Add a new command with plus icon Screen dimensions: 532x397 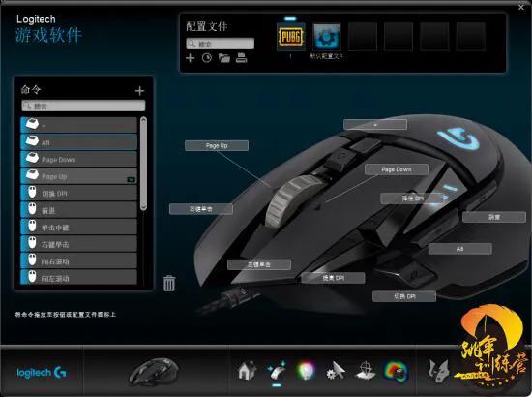click(x=139, y=91)
